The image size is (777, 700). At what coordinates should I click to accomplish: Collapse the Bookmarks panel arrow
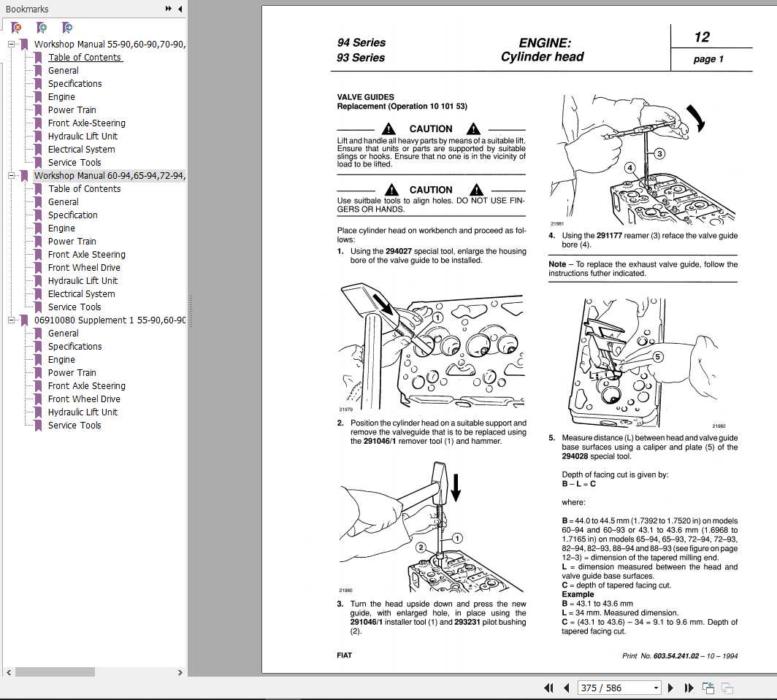point(180,9)
